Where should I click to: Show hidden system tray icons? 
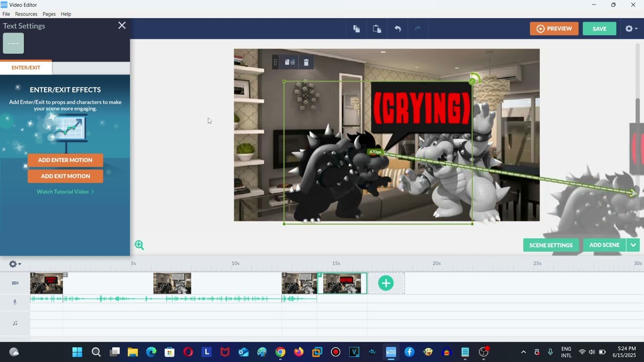click(x=523, y=352)
